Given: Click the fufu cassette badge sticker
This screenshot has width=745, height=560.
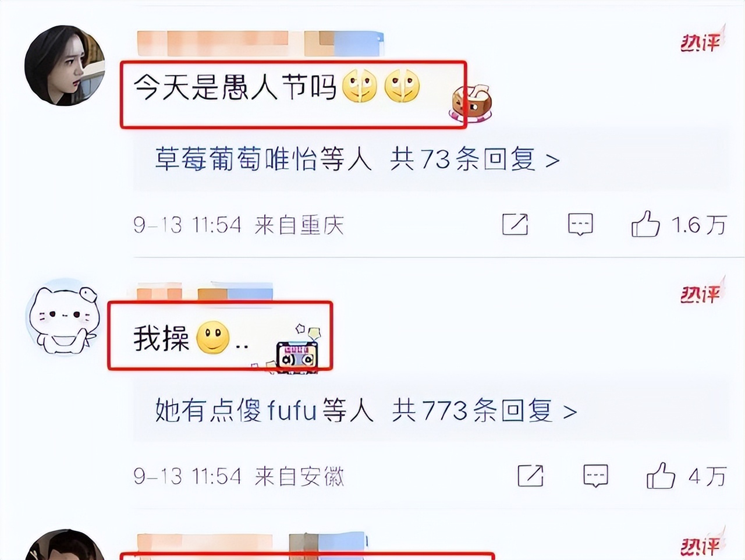Looking at the screenshot, I should coord(299,351).
